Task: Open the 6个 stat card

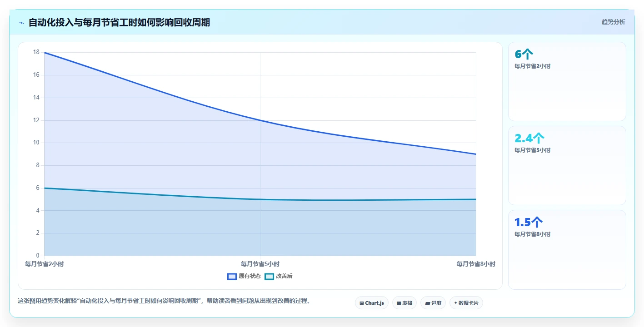Action: [x=567, y=82]
